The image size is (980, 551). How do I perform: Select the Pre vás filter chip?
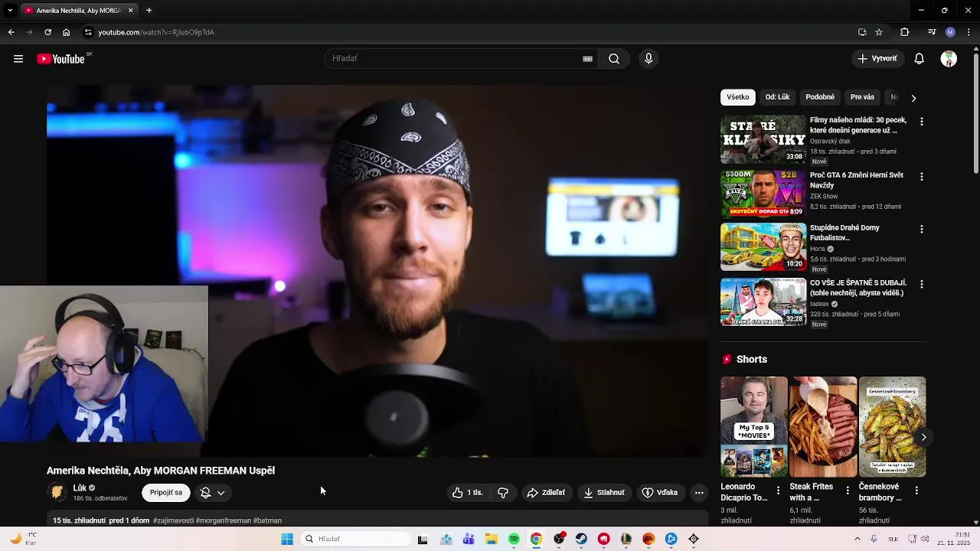click(x=862, y=97)
